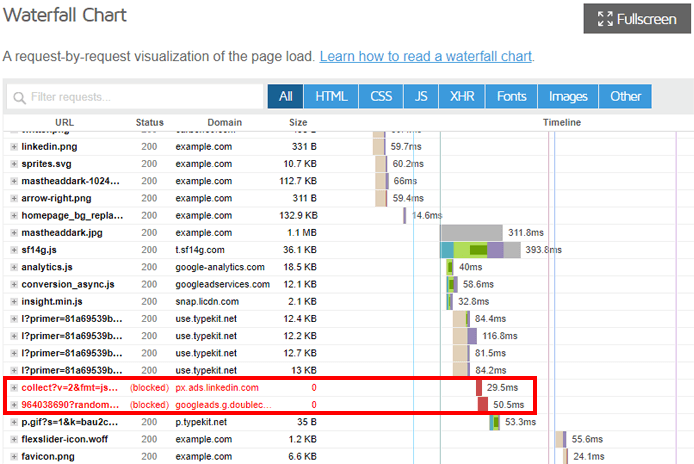
Task: Expand the favicon.png request row
Action: (x=14, y=456)
